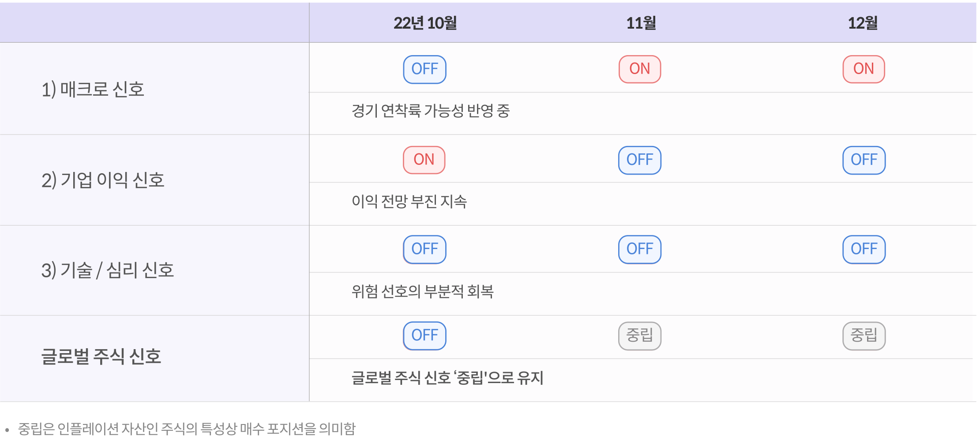The height and width of the screenshot is (447, 980).
Task: Select the 2) 기업 이익 신호 row label
Action: (x=103, y=180)
